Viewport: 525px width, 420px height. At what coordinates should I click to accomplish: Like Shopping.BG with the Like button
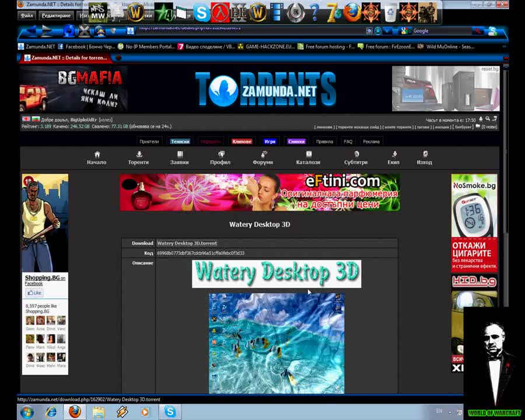34,293
